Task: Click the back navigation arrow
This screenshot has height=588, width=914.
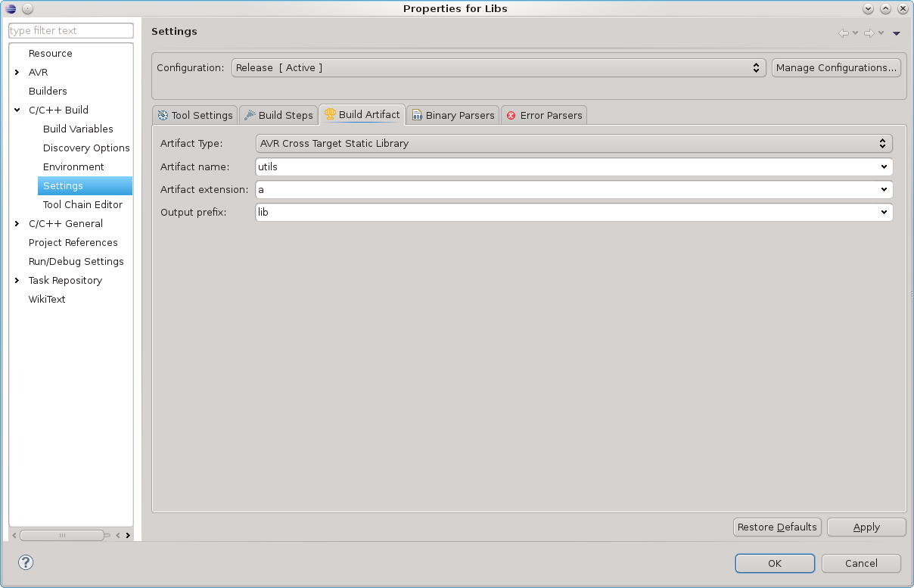Action: [x=844, y=33]
